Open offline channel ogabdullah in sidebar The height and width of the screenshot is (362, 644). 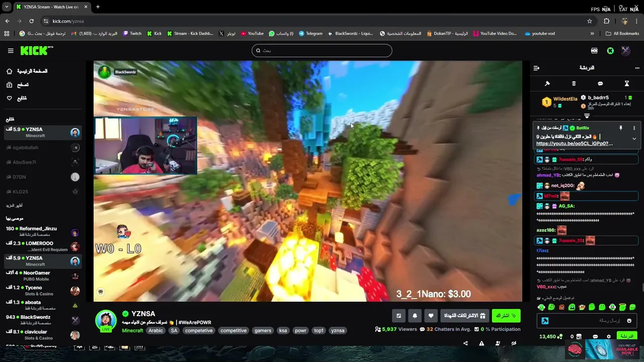43,147
